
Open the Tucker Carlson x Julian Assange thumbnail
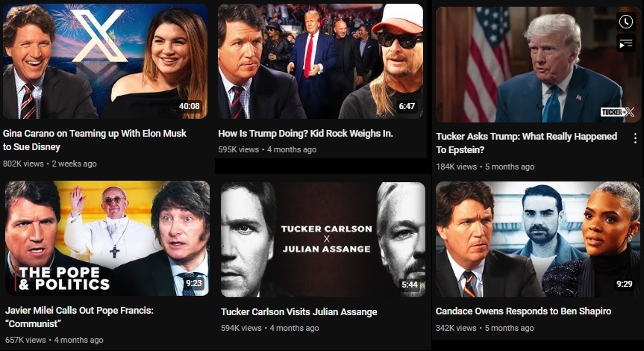coord(323,240)
